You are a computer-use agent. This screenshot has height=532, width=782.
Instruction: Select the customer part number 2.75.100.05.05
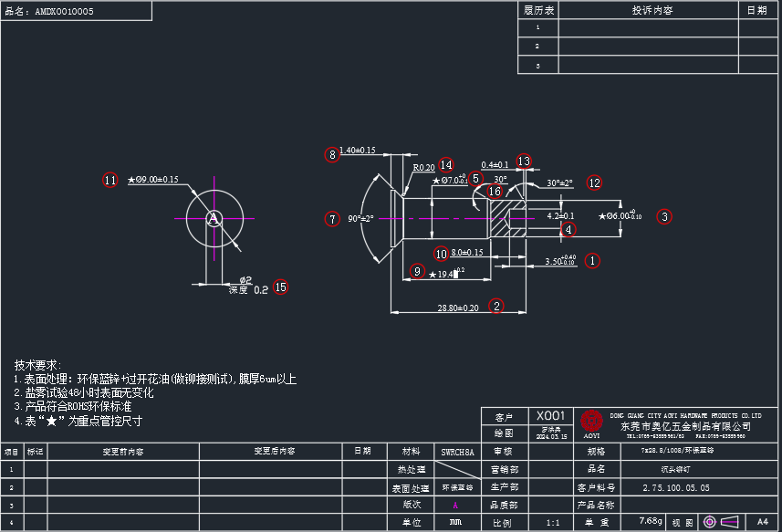(x=675, y=487)
